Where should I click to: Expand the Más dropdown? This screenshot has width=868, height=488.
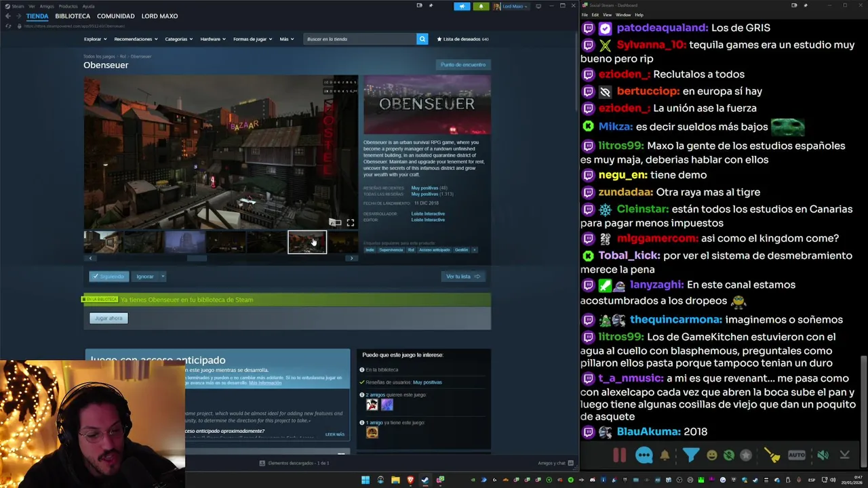286,39
